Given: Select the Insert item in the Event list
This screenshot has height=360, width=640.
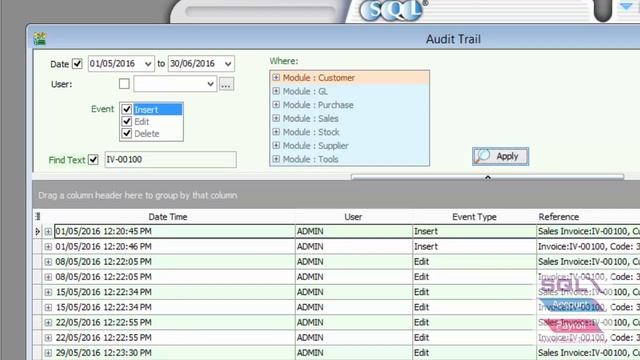Looking at the screenshot, I should (158, 109).
